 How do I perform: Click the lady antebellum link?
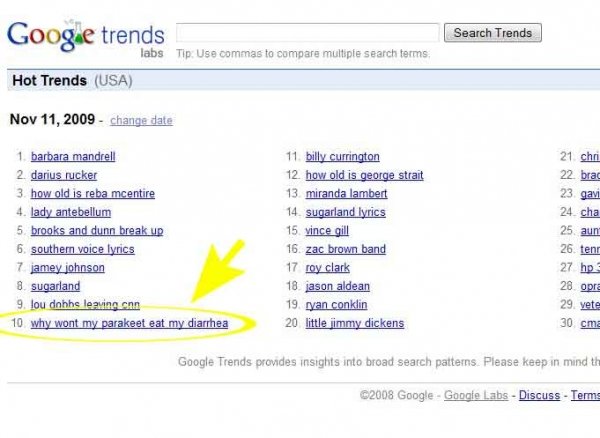coord(71,212)
